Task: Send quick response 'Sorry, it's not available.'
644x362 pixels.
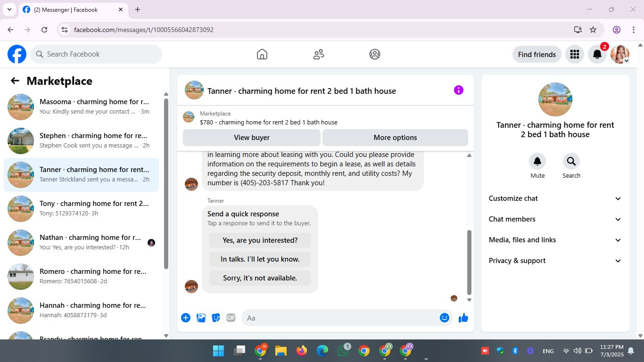Action: 260,278
